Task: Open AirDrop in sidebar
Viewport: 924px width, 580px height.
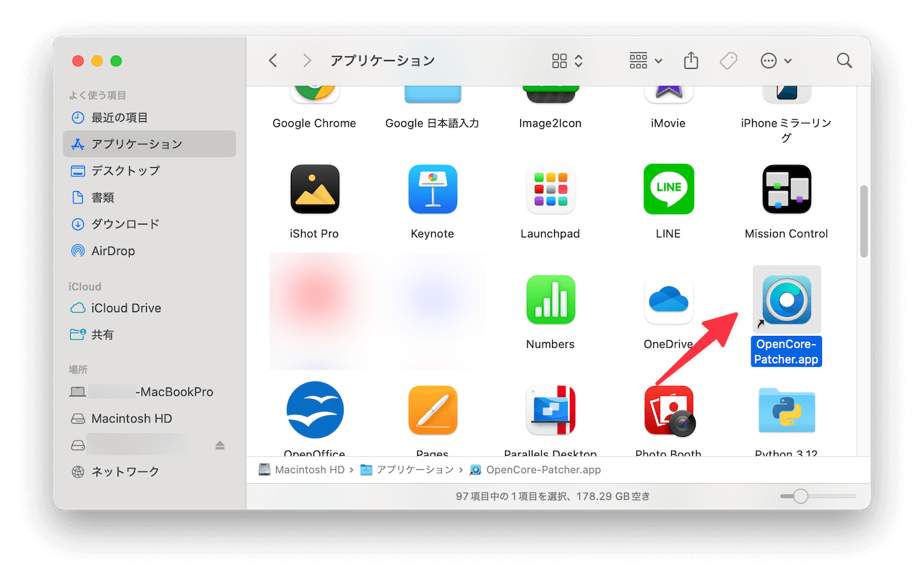Action: tap(149, 251)
